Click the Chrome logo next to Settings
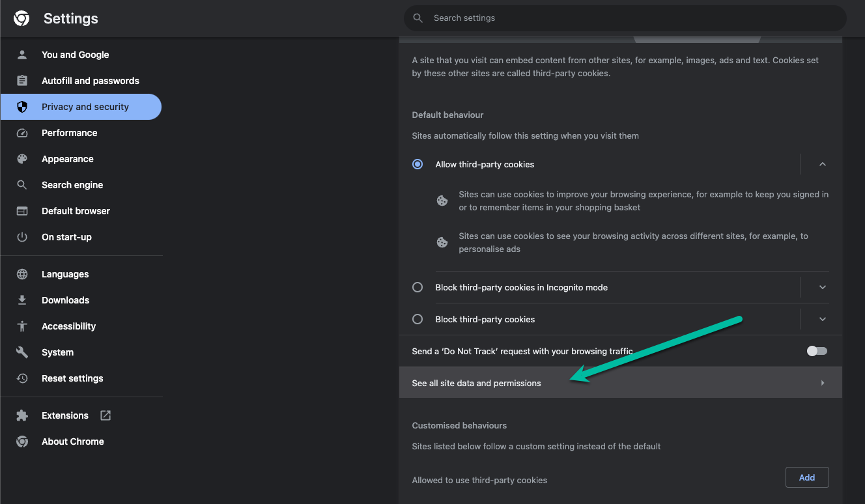 [21, 18]
